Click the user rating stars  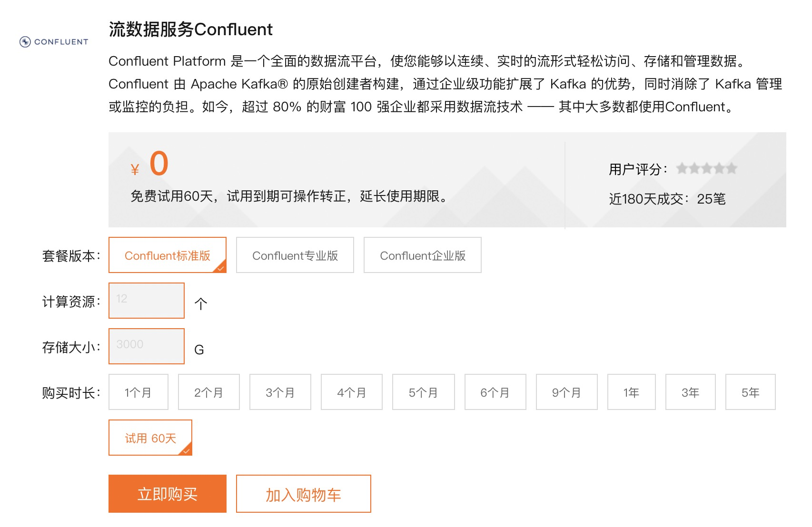pyautogui.click(x=707, y=168)
